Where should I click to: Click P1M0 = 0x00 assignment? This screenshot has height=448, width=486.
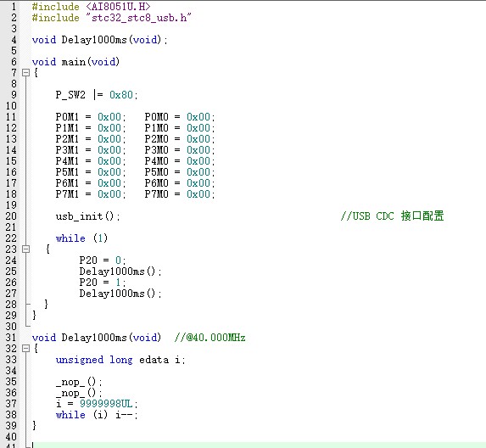pos(180,128)
